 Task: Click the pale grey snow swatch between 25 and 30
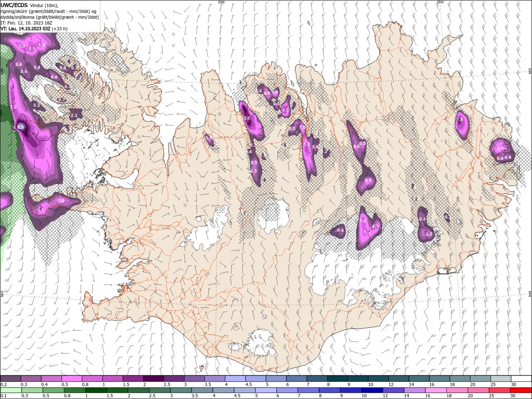(501, 379)
